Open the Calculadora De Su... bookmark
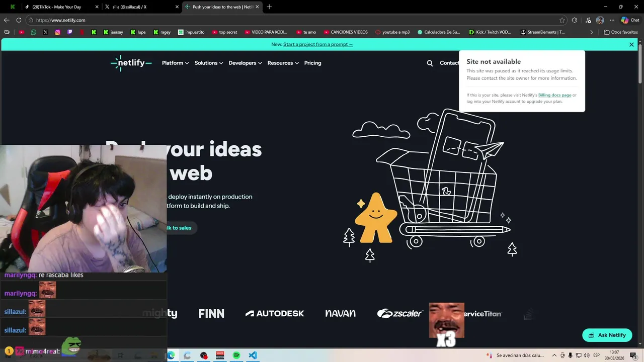This screenshot has height=362, width=644. point(439,32)
